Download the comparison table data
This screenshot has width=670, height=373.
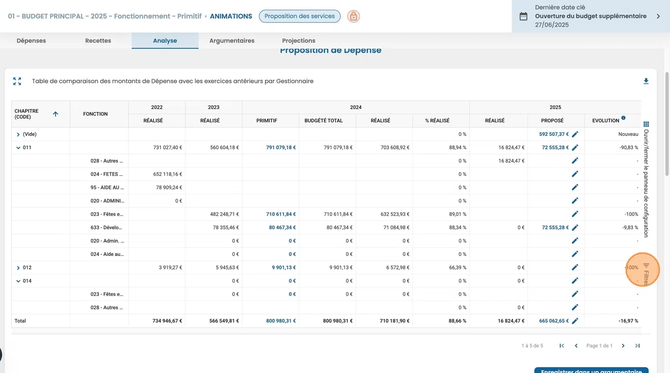tap(646, 81)
